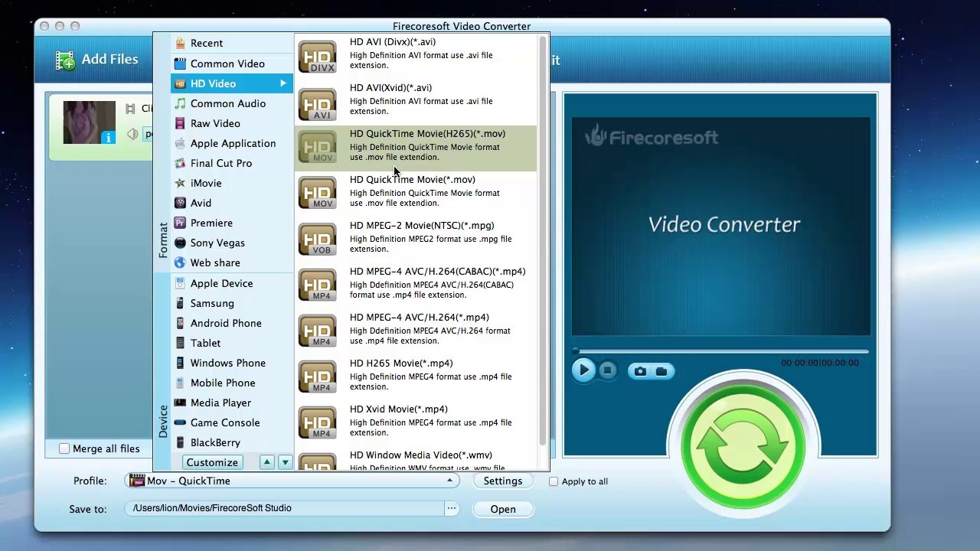Expand HD Video submenu arrow
This screenshot has width=980, height=551.
tap(283, 83)
